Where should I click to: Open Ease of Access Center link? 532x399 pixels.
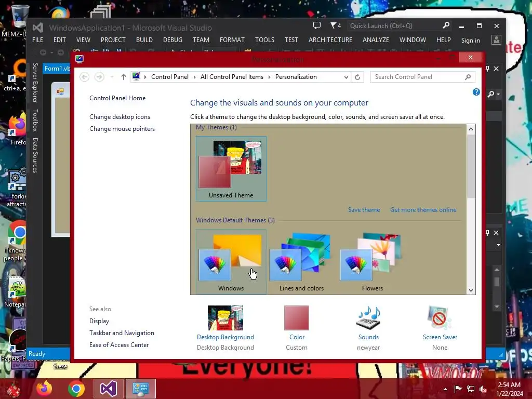(x=119, y=345)
